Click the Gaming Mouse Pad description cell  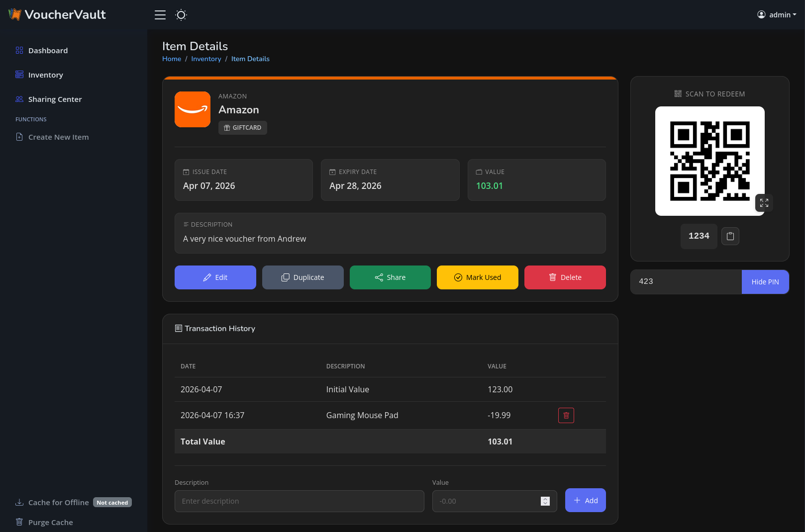[x=362, y=416]
